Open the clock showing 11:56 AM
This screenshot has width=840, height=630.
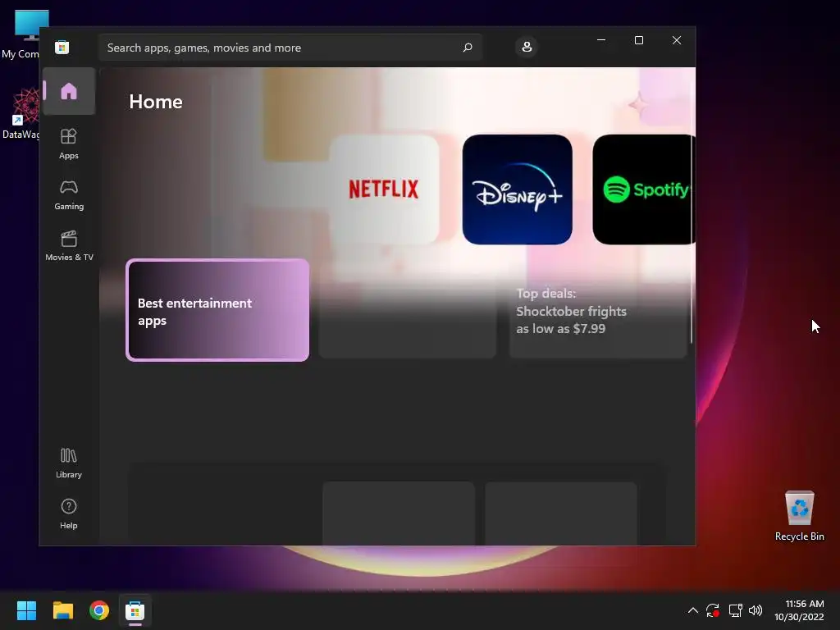tap(799, 610)
